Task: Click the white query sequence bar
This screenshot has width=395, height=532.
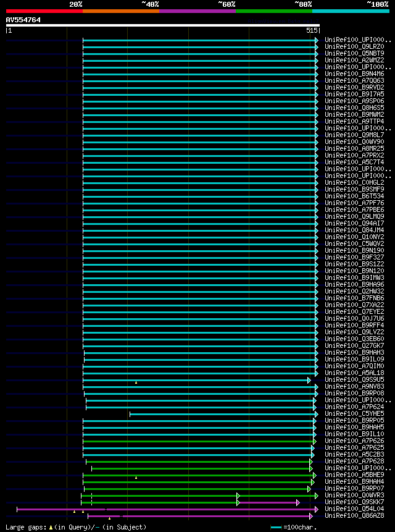Action: pyautogui.click(x=162, y=25)
